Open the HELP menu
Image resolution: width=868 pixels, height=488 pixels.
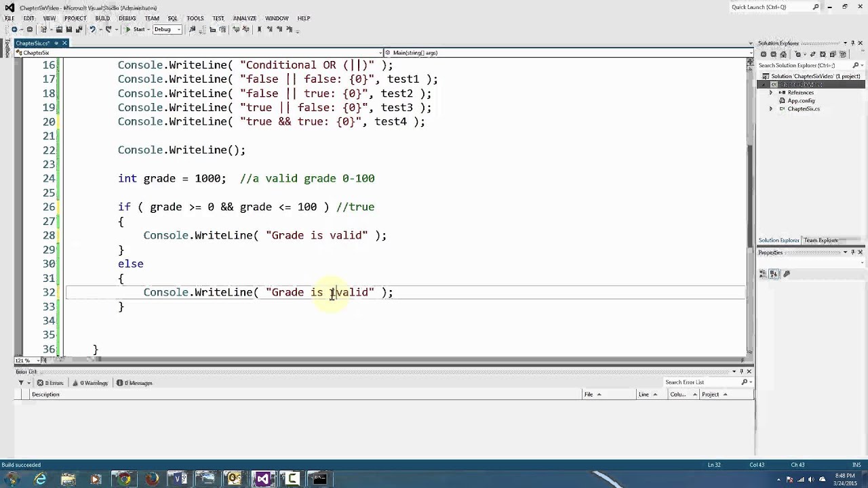[303, 18]
